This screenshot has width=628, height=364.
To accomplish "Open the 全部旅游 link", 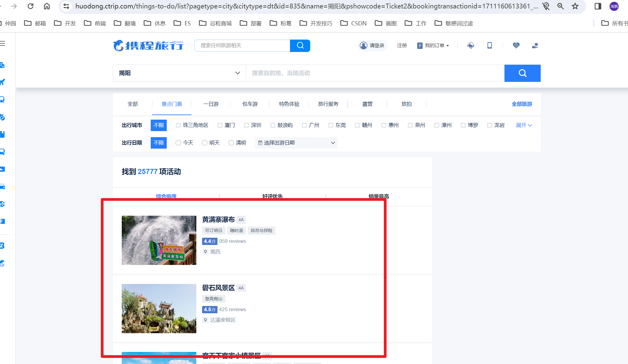I will [522, 104].
